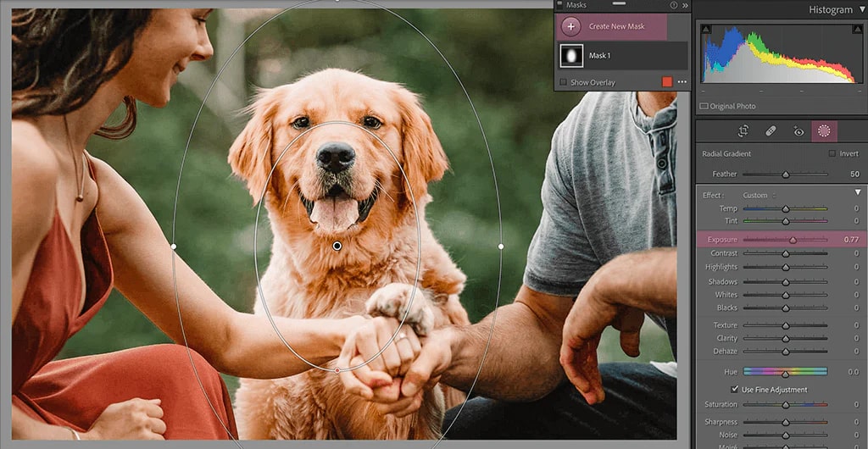The height and width of the screenshot is (449, 868).
Task: Enable the Show Overlay checkbox
Action: click(564, 82)
